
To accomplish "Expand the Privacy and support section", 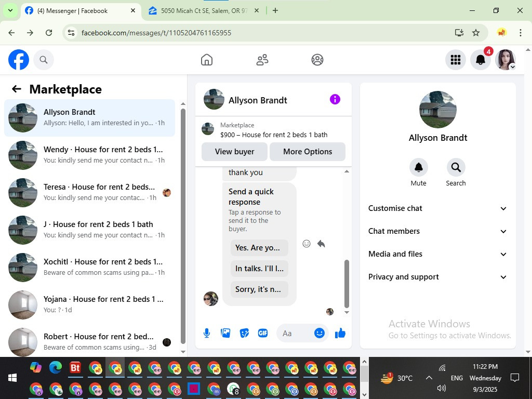I will click(437, 277).
